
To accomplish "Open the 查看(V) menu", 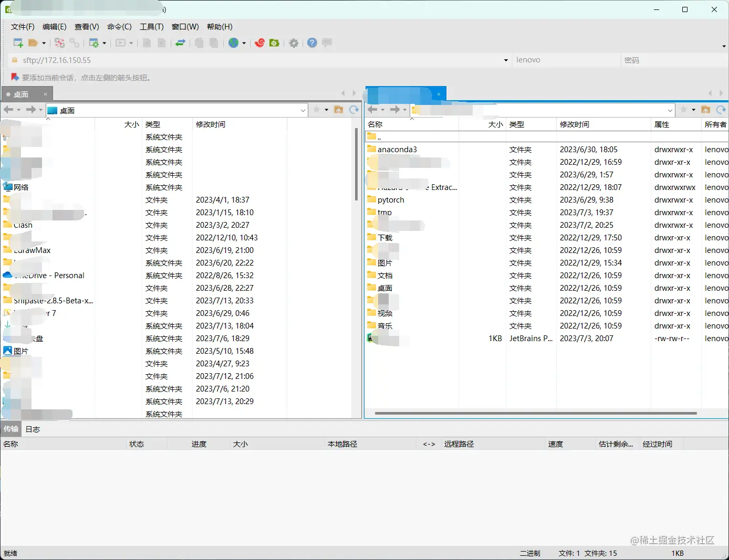I will pos(87,27).
